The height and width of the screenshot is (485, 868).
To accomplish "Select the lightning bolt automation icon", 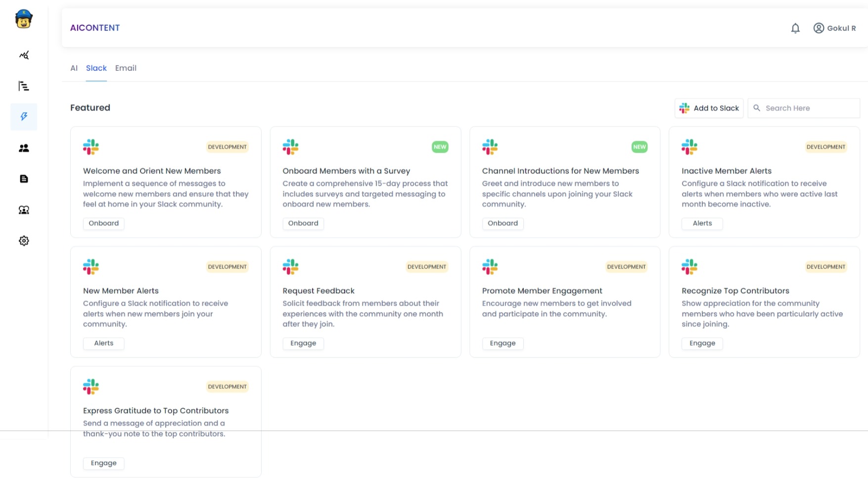I will [24, 117].
